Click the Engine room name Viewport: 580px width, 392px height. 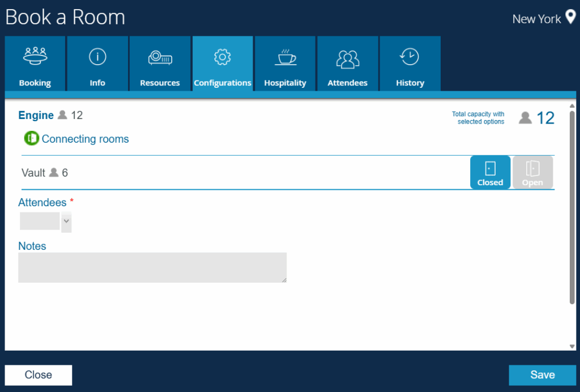pyautogui.click(x=36, y=115)
